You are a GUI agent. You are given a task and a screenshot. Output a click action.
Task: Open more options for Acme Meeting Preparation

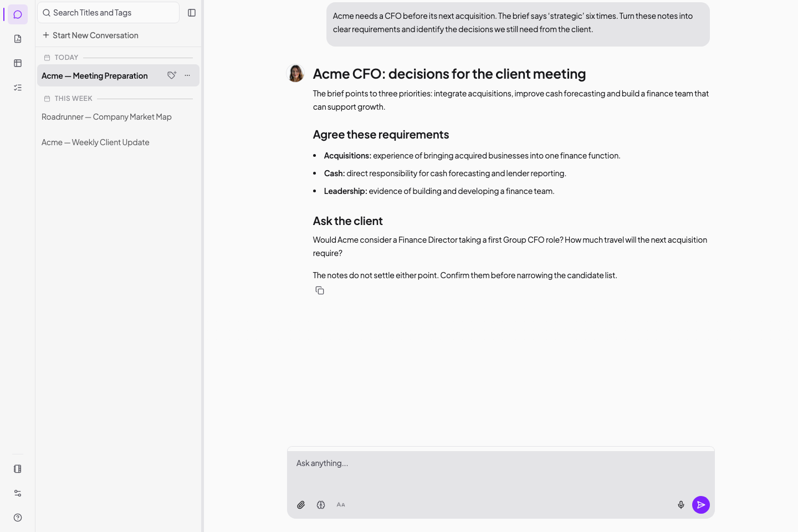[187, 75]
